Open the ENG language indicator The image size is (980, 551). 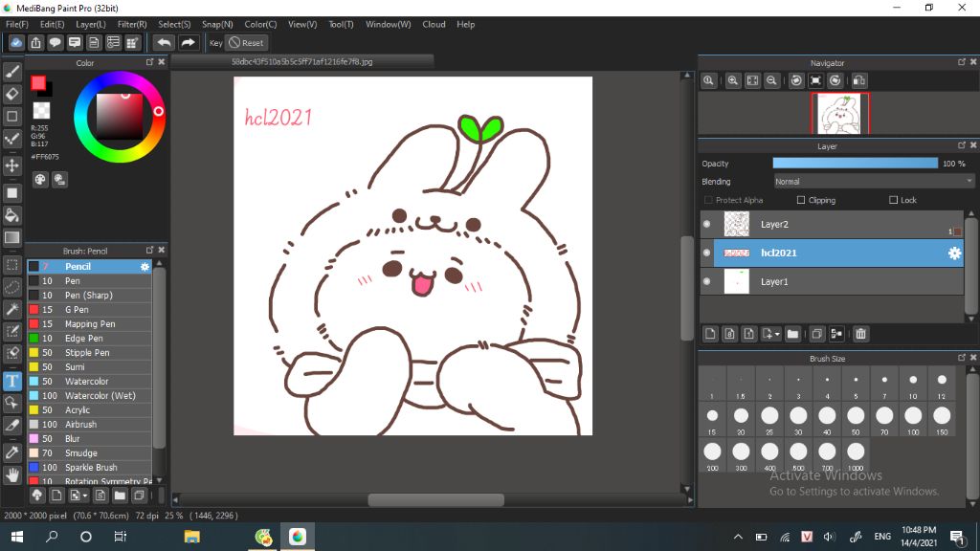[882, 537]
